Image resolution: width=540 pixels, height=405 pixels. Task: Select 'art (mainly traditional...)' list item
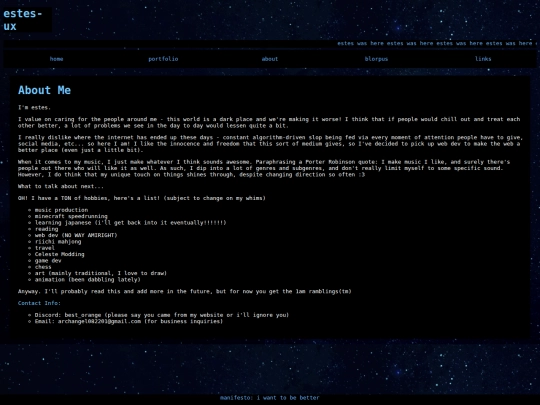[101, 273]
